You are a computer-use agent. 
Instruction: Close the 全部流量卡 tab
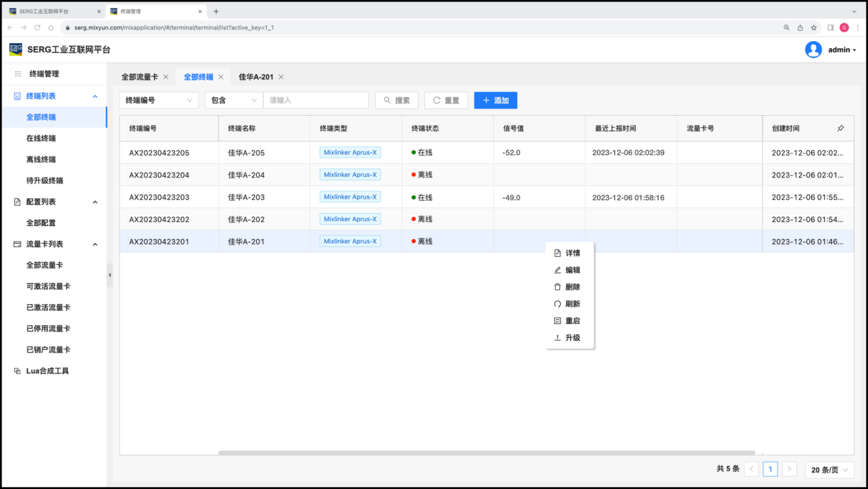pos(166,77)
